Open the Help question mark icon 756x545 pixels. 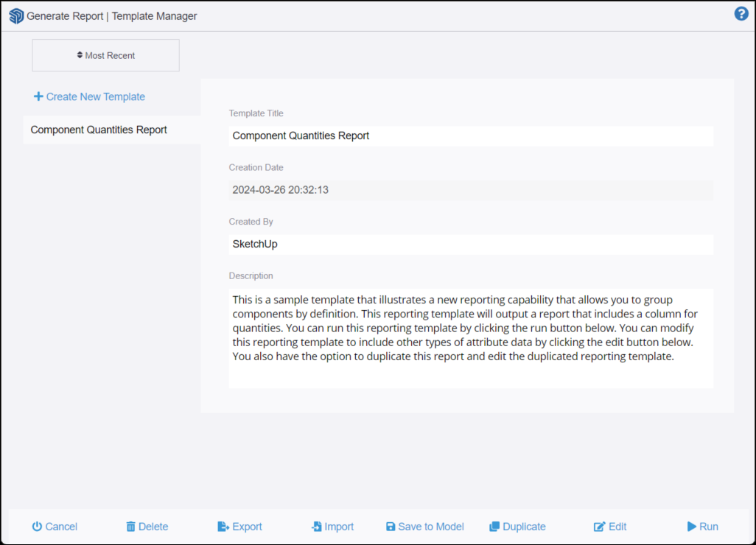tap(741, 13)
